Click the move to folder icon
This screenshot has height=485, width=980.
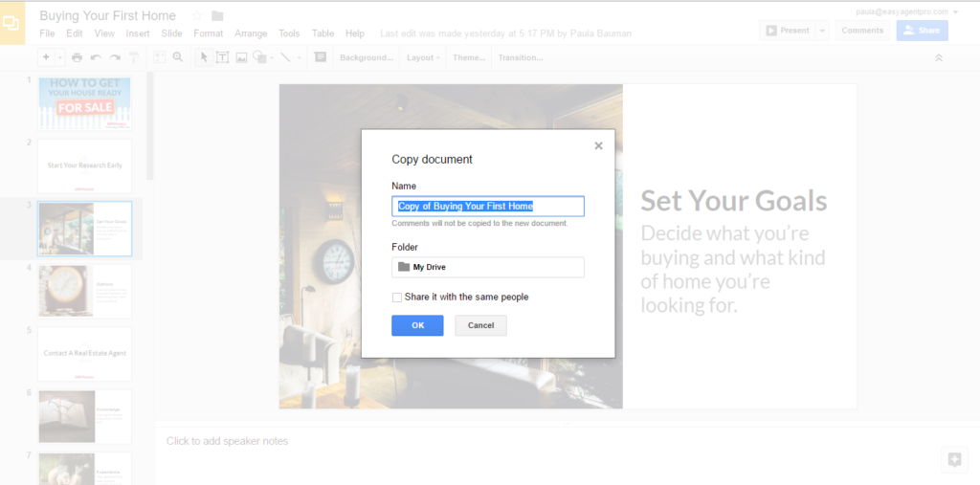coord(217,15)
